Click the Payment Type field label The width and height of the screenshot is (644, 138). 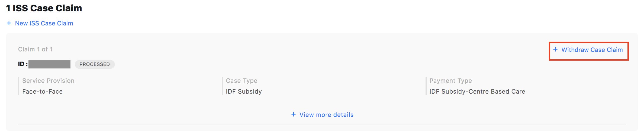point(450,81)
